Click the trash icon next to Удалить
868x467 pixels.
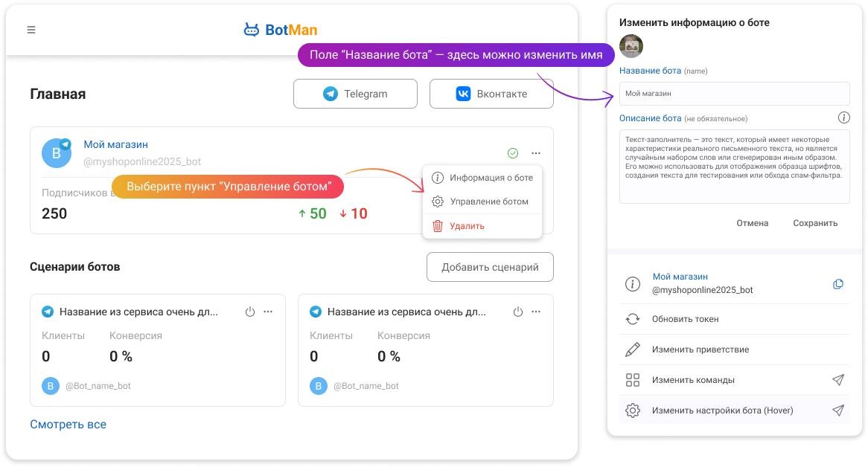(437, 226)
